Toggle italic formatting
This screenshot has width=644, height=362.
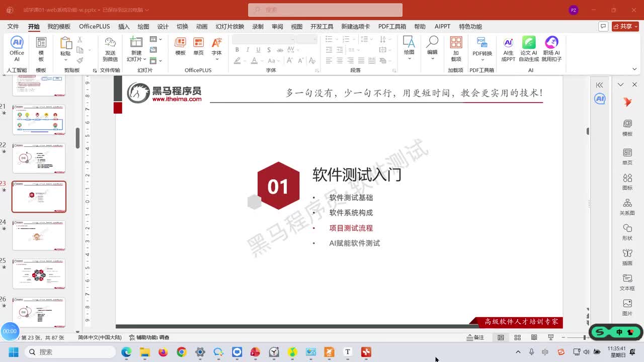click(x=248, y=50)
